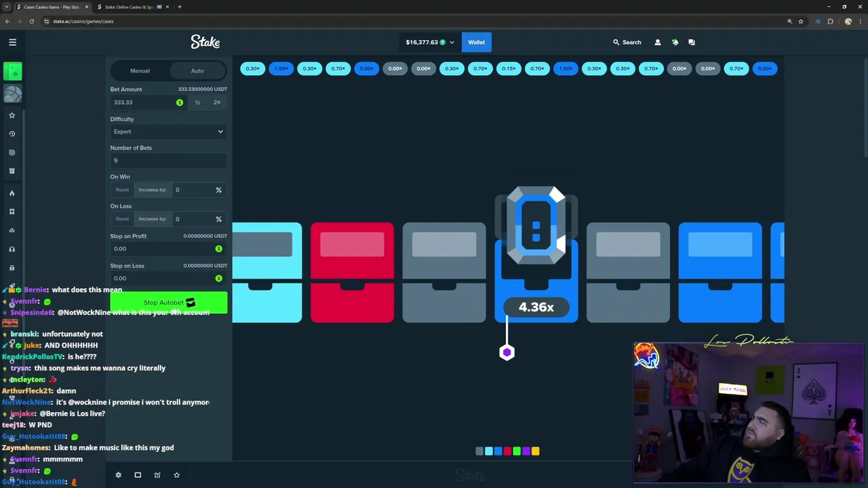Screen dimensions: 868x488
Task: Bookmark this page with the star icon
Action: coord(801,21)
